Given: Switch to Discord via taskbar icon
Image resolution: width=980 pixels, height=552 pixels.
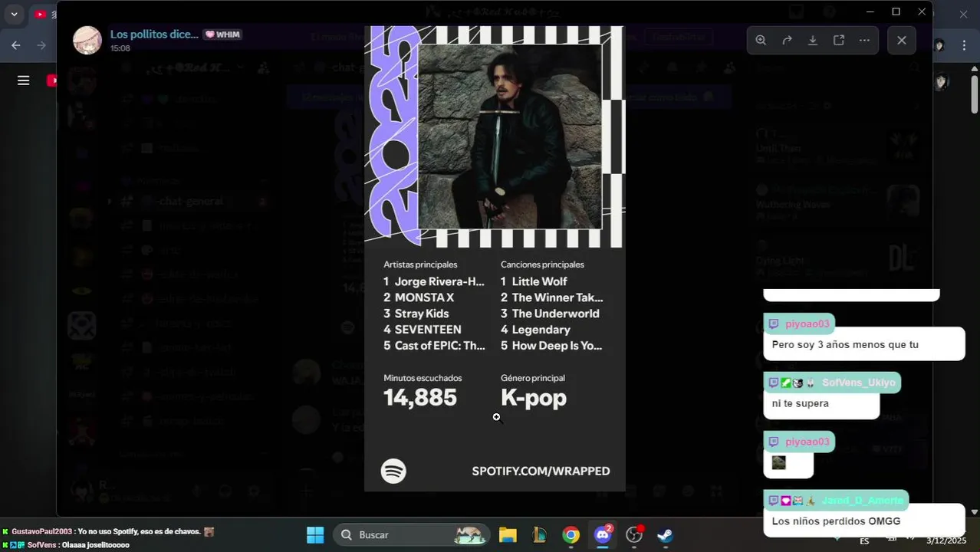Looking at the screenshot, I should coord(603,535).
